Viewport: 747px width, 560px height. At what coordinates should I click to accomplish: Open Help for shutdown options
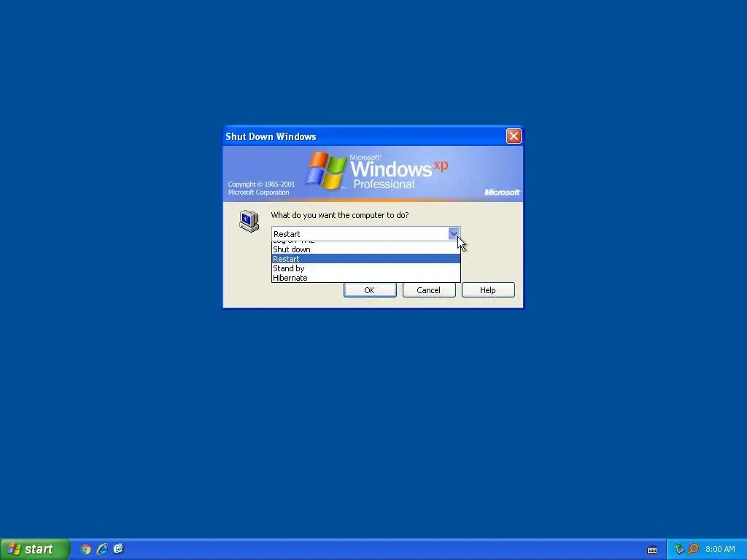click(x=488, y=290)
